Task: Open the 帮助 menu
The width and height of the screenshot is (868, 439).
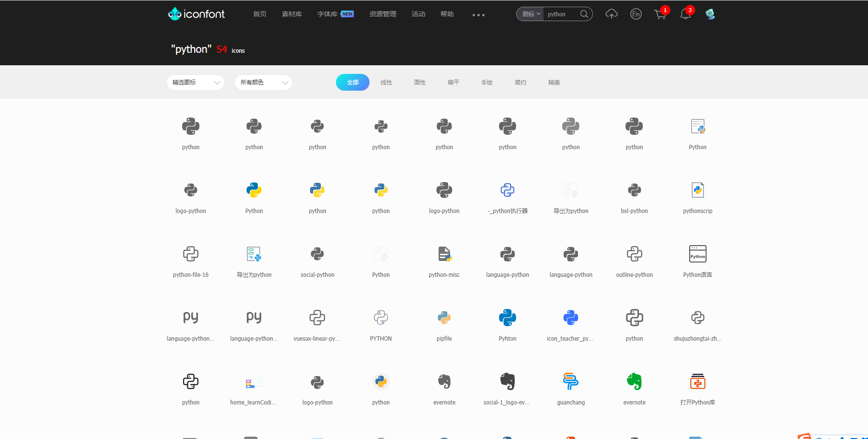Action: (x=447, y=14)
